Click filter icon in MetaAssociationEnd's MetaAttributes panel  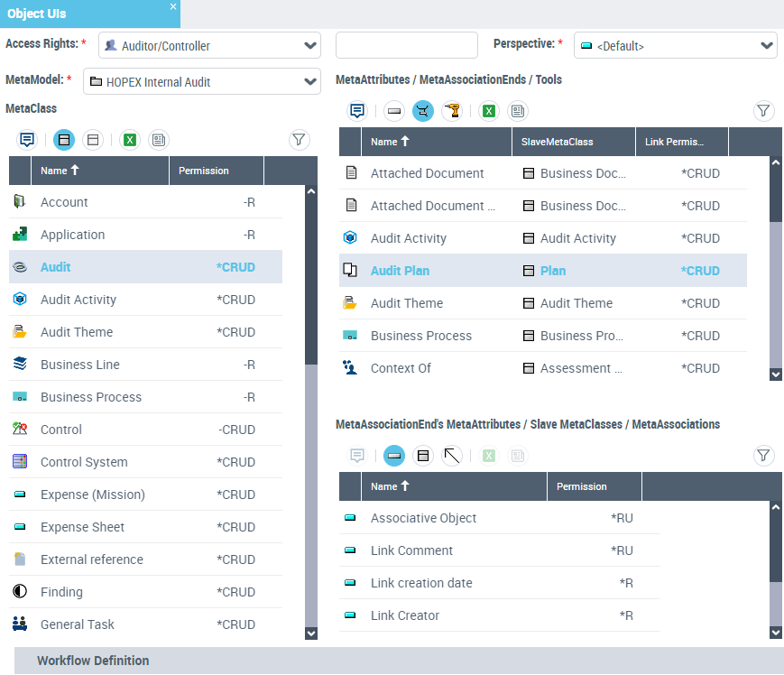click(763, 456)
